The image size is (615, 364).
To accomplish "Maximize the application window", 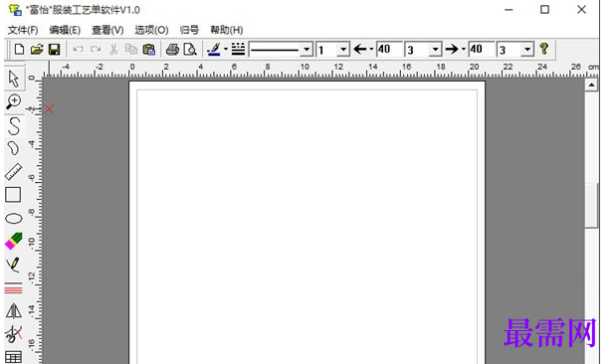I will [x=544, y=9].
